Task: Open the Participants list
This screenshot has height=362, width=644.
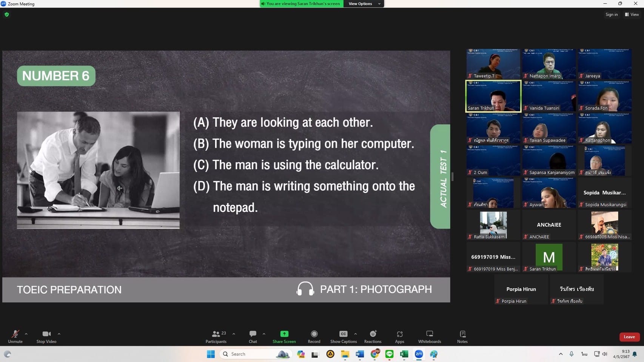Action: (216, 336)
